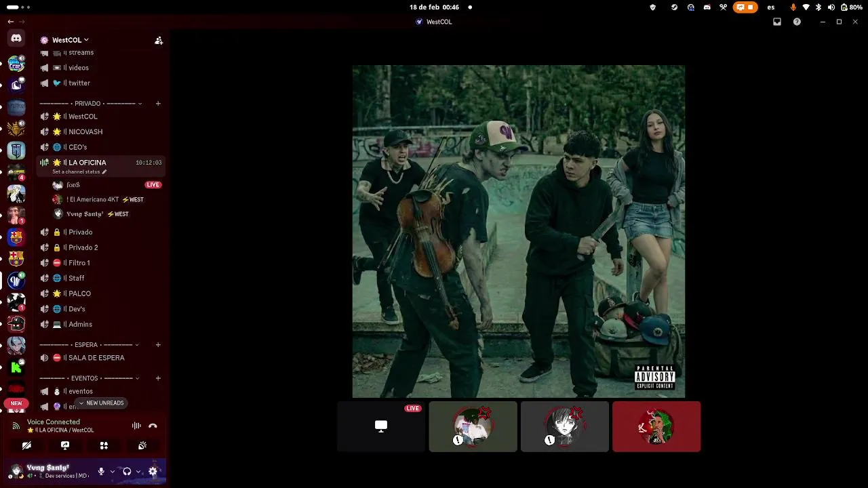Open microphone input options chevron
Viewport: 868px width, 488px height.
(112, 471)
